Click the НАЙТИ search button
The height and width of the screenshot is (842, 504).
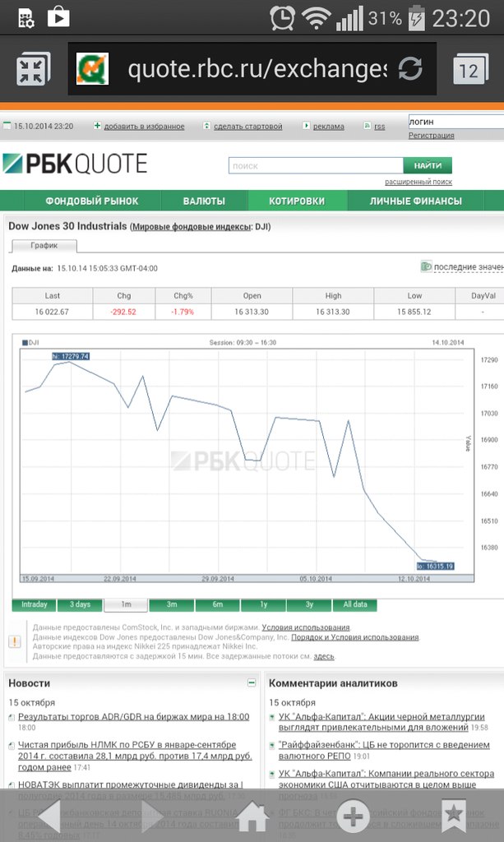tap(428, 165)
